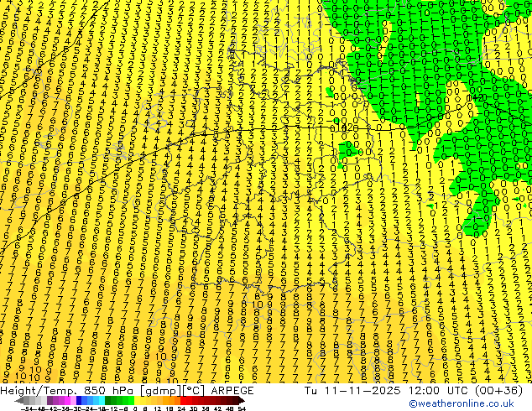The image size is (532, 411).
Task: Click the '[gdmp]' unit label
Action: click(161, 391)
